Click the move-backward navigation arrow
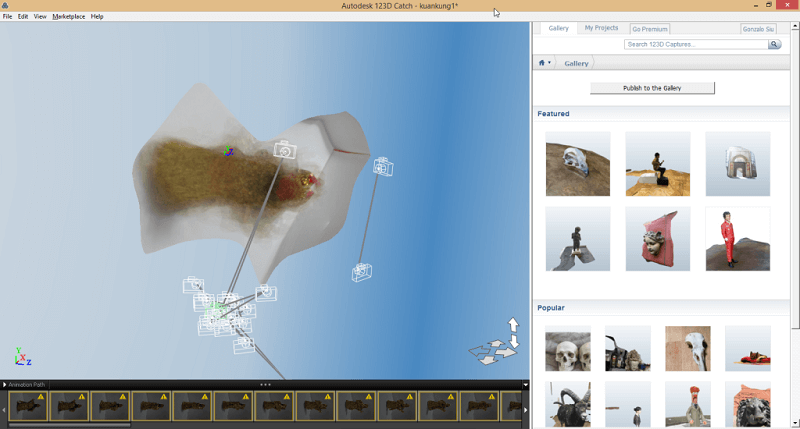Screen dimensions: 800x429 488,360
